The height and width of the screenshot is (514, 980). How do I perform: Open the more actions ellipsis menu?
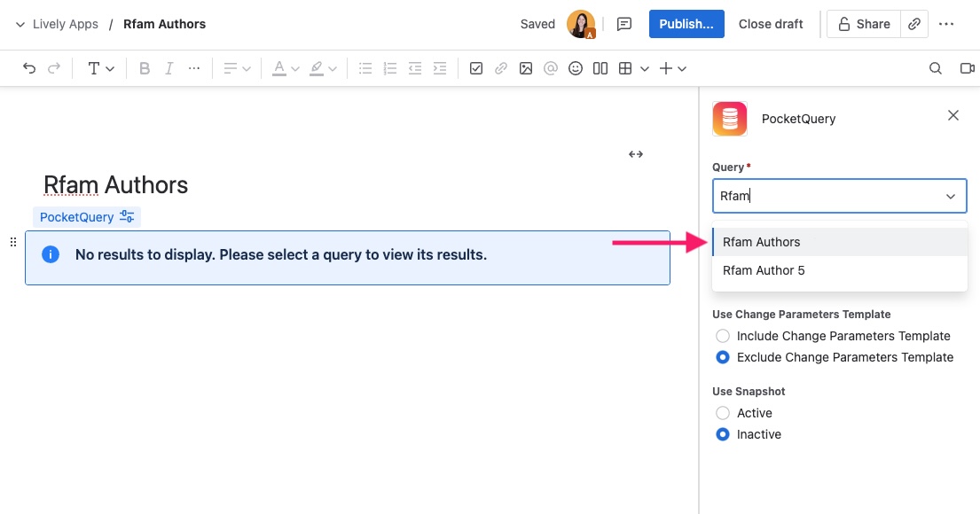pos(946,24)
